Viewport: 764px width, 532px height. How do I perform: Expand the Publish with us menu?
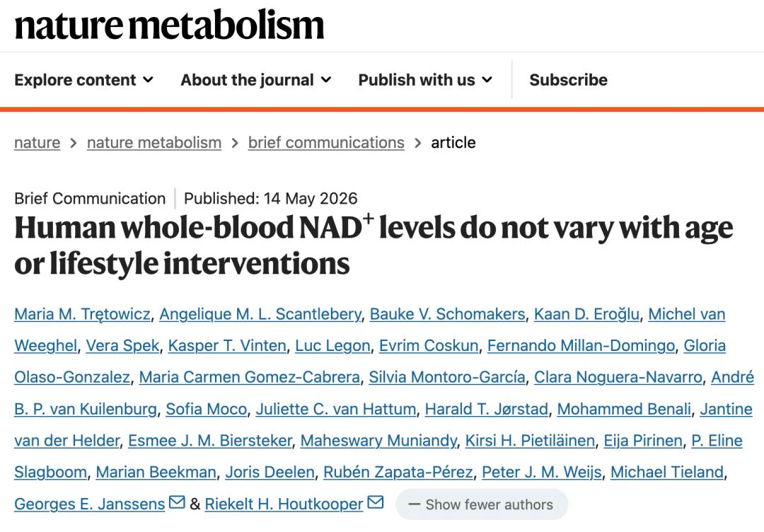pos(425,80)
